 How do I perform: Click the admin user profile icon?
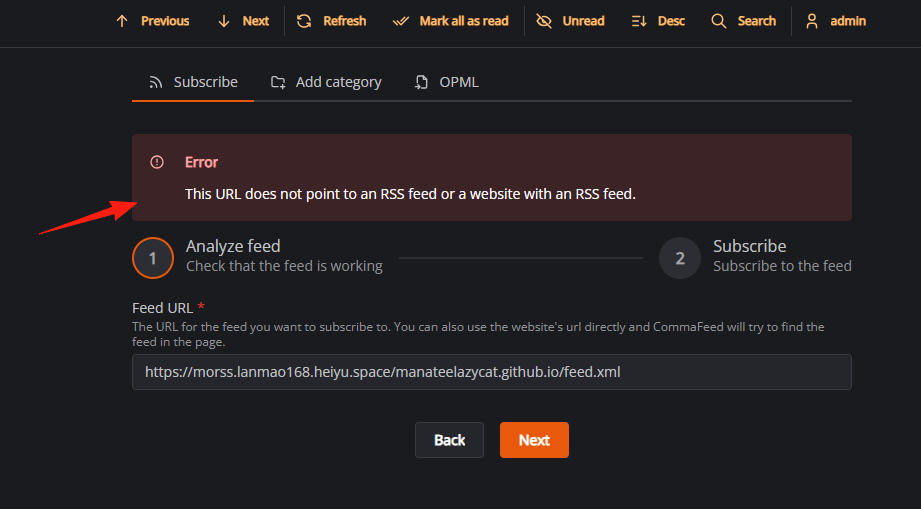[812, 21]
